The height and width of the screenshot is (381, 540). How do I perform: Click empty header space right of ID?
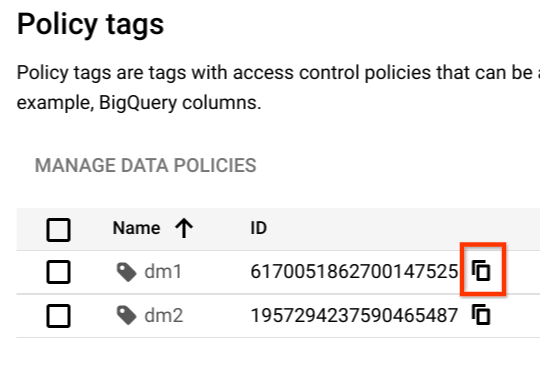[403, 229]
